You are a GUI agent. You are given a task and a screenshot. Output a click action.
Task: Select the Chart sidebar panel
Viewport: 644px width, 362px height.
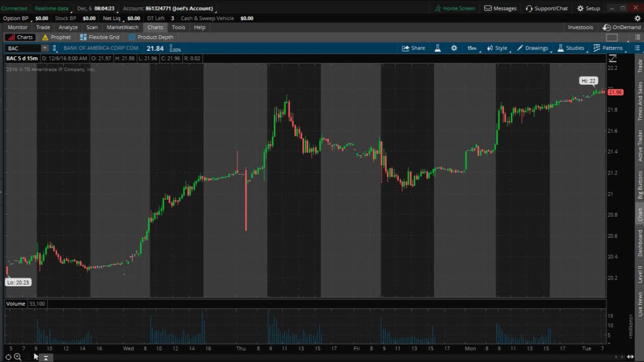click(640, 214)
